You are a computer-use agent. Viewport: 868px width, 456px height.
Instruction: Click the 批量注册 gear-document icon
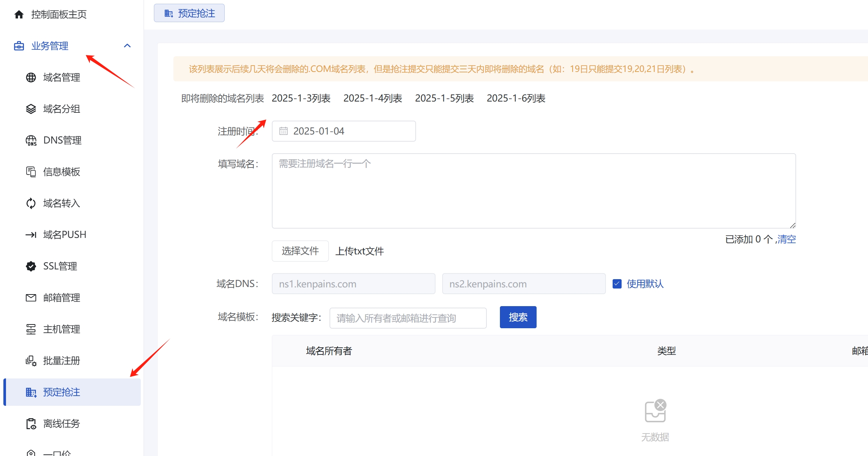click(x=31, y=361)
